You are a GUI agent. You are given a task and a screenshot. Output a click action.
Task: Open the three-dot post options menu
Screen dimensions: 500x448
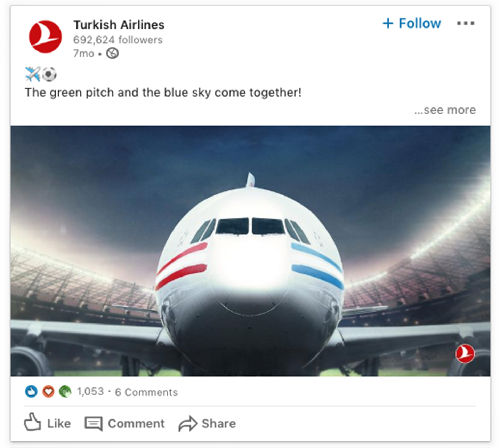(x=466, y=23)
